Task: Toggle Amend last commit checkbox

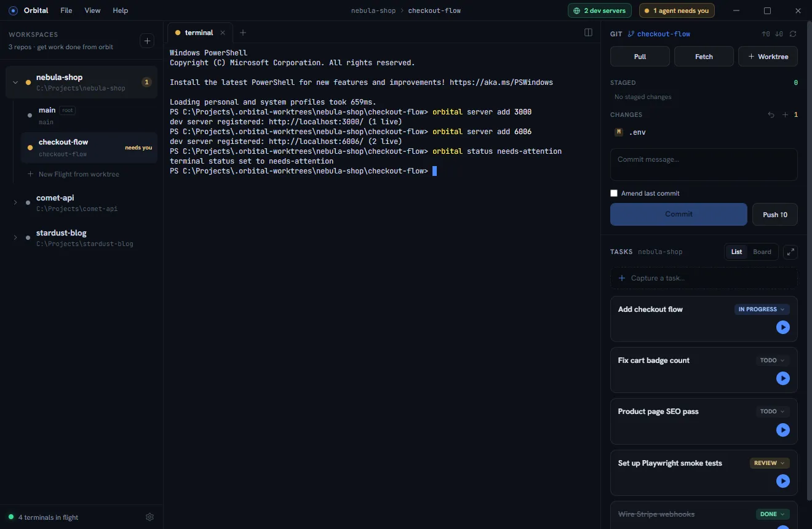Action: tap(614, 193)
